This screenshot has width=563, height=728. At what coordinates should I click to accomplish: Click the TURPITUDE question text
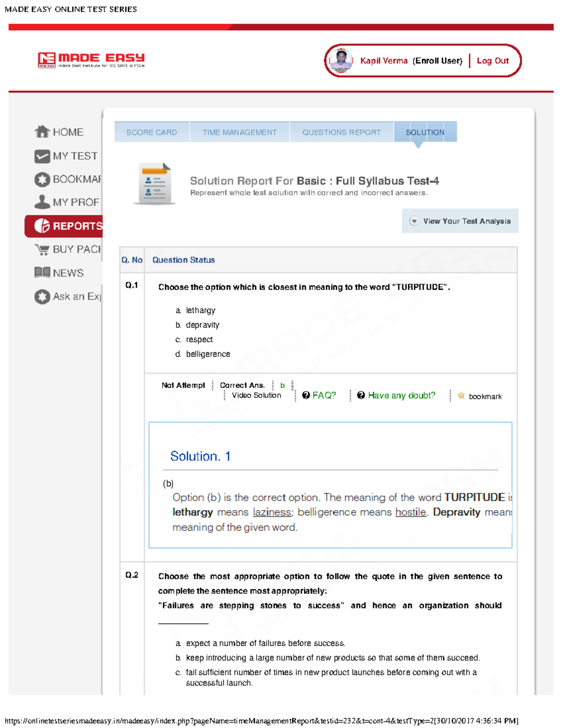(304, 287)
